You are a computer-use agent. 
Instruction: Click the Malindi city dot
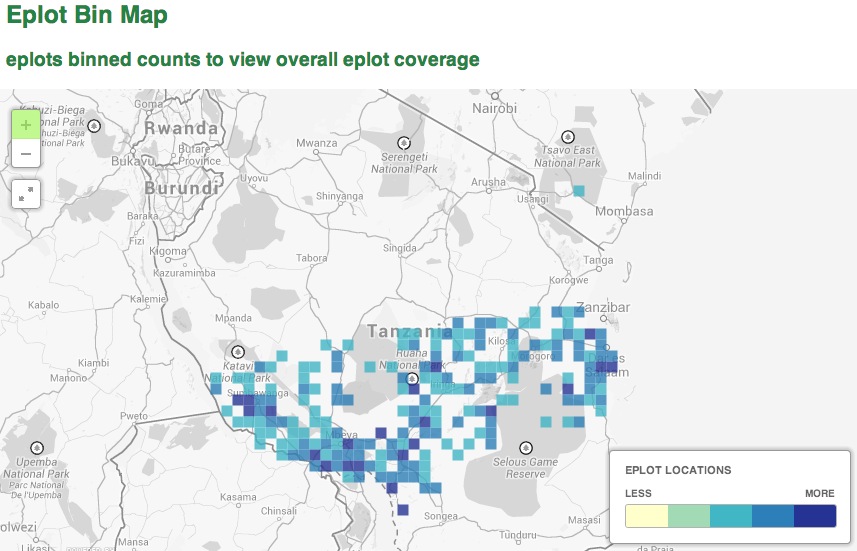(x=645, y=184)
